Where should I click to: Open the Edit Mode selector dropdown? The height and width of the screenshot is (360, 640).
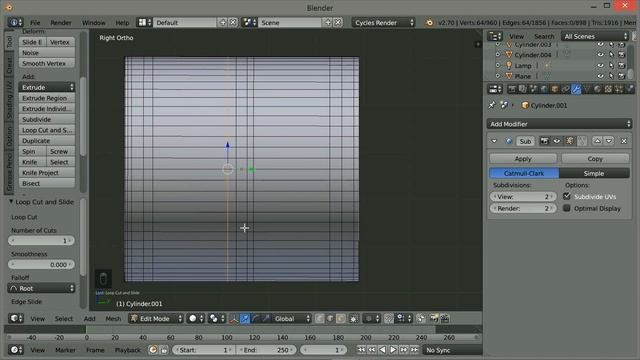[x=156, y=318]
